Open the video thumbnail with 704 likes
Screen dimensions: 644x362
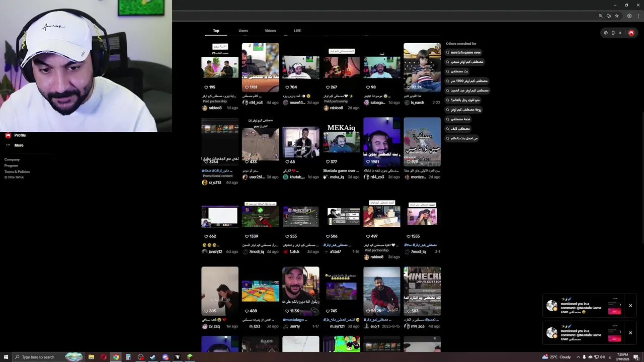[301, 67]
